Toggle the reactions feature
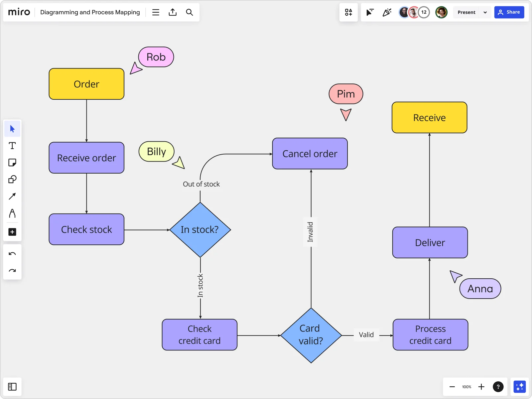532x399 pixels. point(387,12)
